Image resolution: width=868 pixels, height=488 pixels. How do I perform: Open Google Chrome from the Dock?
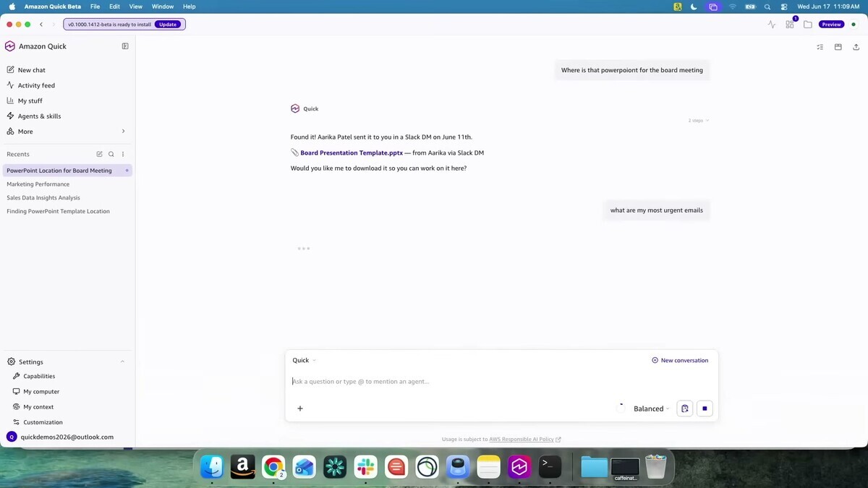[273, 467]
